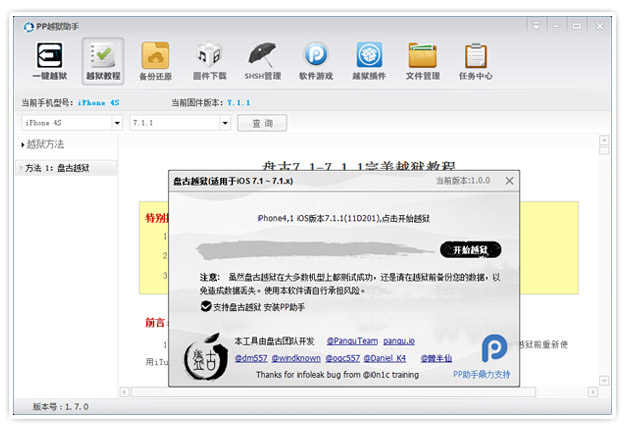630x430 pixels.
Task: Open the pangu.io link
Action: (x=399, y=341)
